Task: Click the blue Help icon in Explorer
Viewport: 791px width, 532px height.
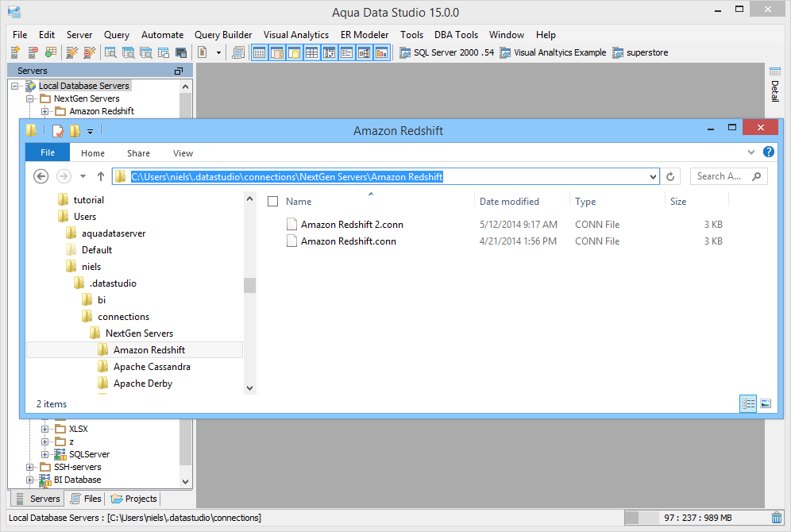Action: coord(768,152)
